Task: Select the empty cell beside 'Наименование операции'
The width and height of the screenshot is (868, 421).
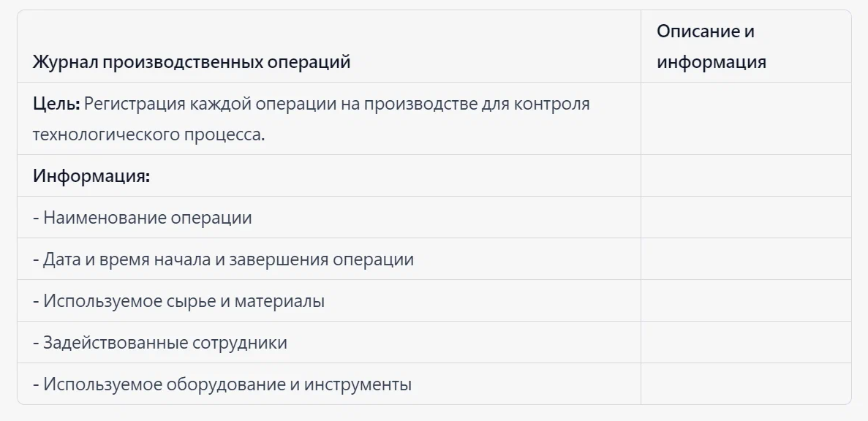Action: point(746,217)
